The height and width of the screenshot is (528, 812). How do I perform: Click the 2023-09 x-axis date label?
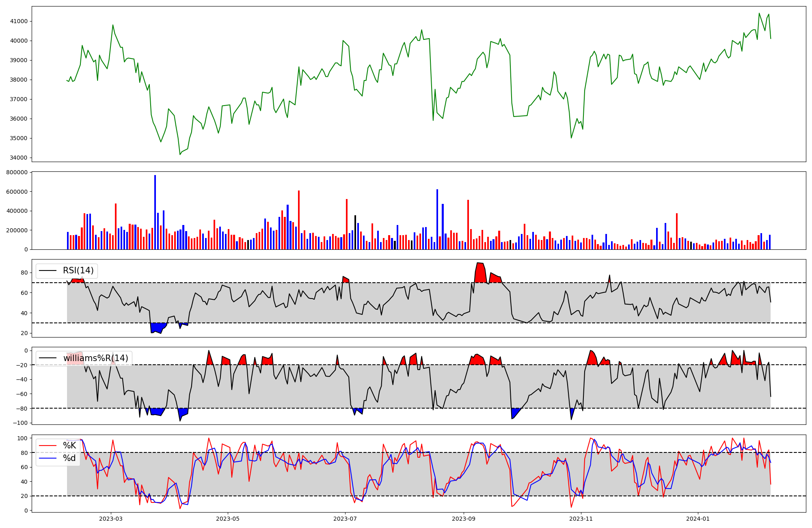click(464, 519)
